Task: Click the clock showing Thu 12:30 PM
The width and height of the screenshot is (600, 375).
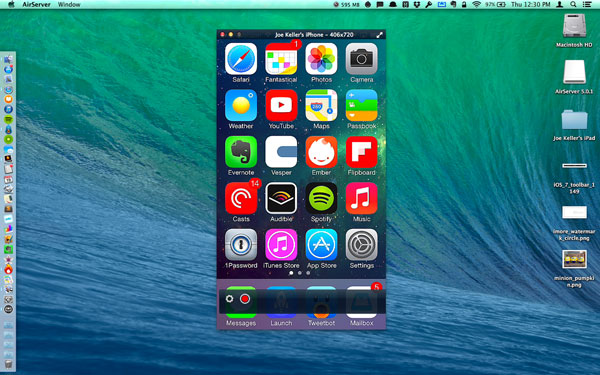Action: click(x=530, y=5)
